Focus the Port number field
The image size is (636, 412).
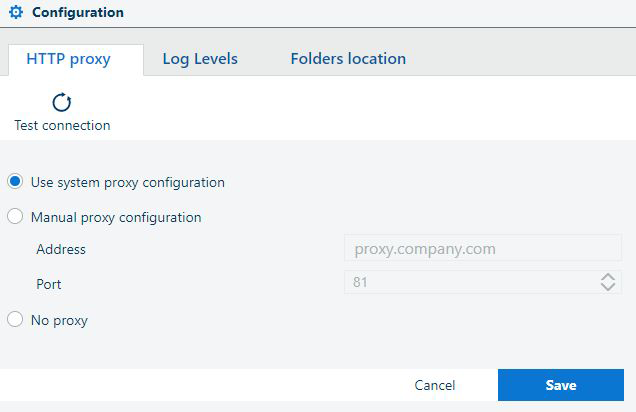point(470,283)
